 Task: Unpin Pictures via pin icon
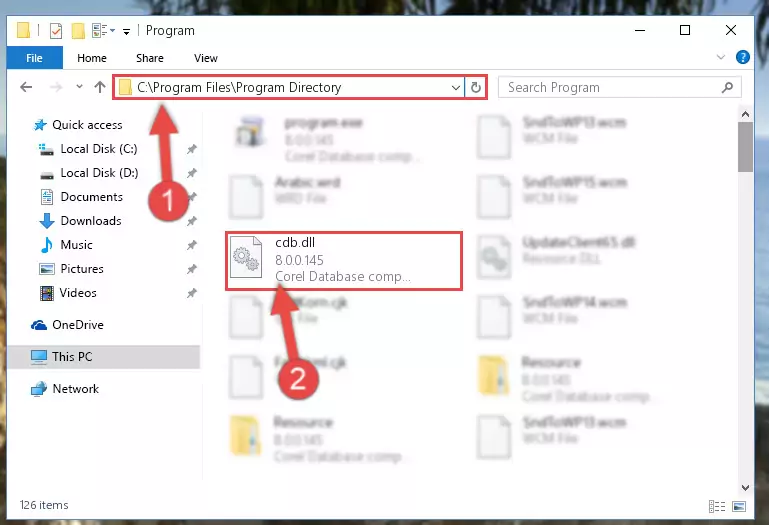[x=192, y=269]
